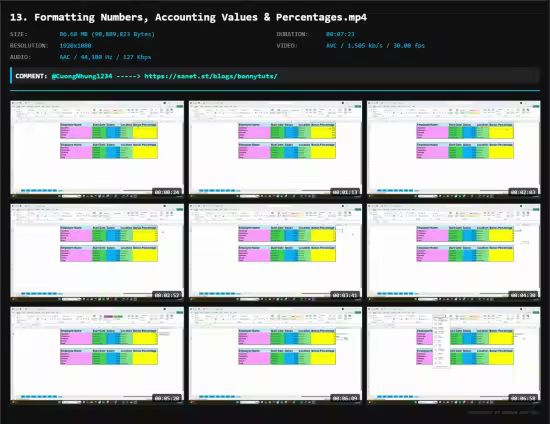Click the COMMENT: label
Viewport: 550px width, 424px height.
click(x=31, y=76)
